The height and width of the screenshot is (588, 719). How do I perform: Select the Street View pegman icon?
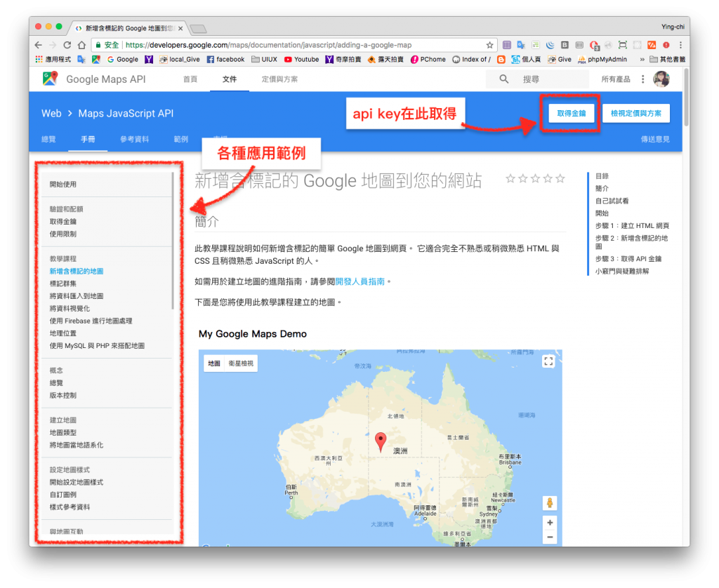point(550,503)
